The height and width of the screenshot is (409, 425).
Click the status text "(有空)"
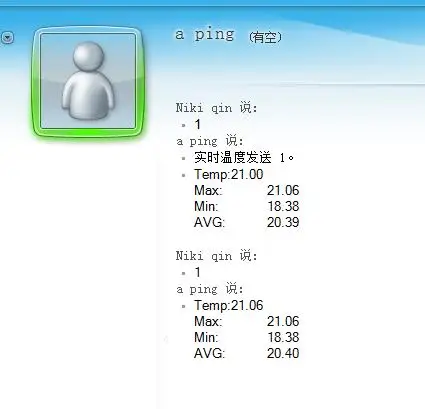tap(265, 37)
